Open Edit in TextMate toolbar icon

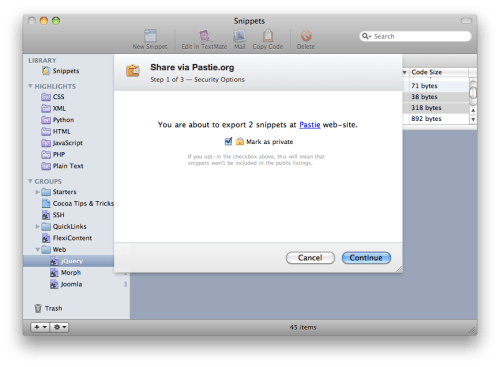point(204,36)
